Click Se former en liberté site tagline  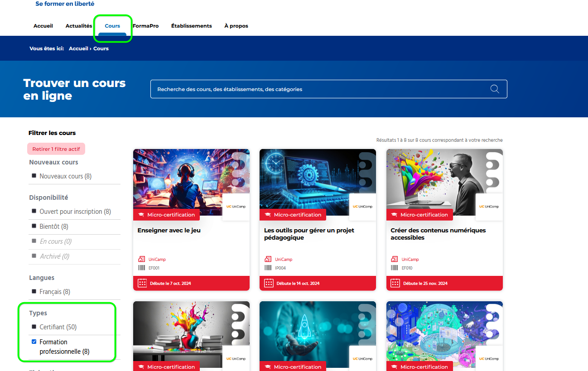click(x=65, y=4)
